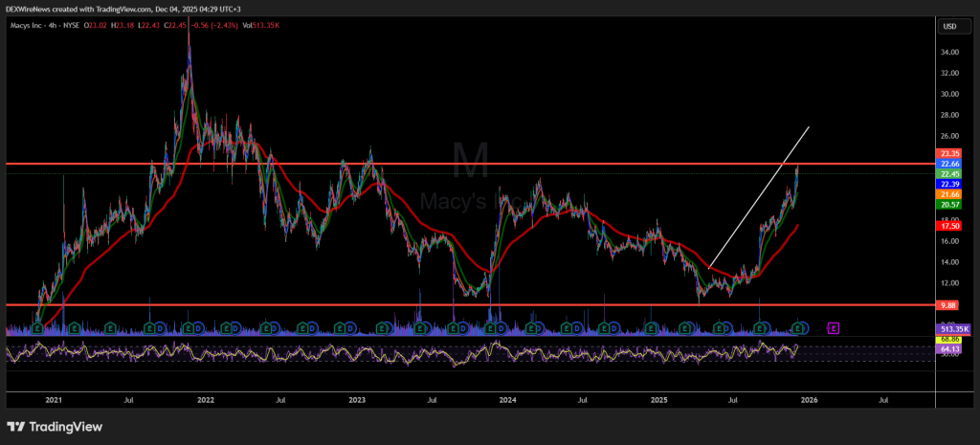Click the 2025 label on time axis

(659, 399)
